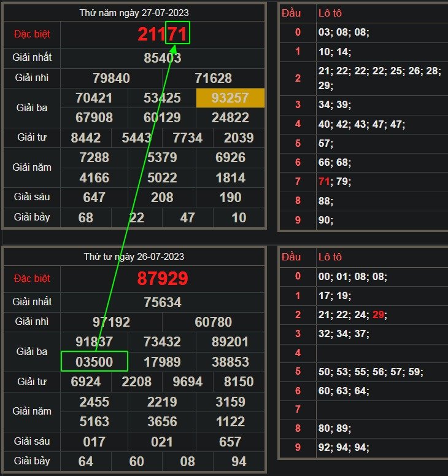Click the Đặc biệt label beside 87929

click(31, 278)
